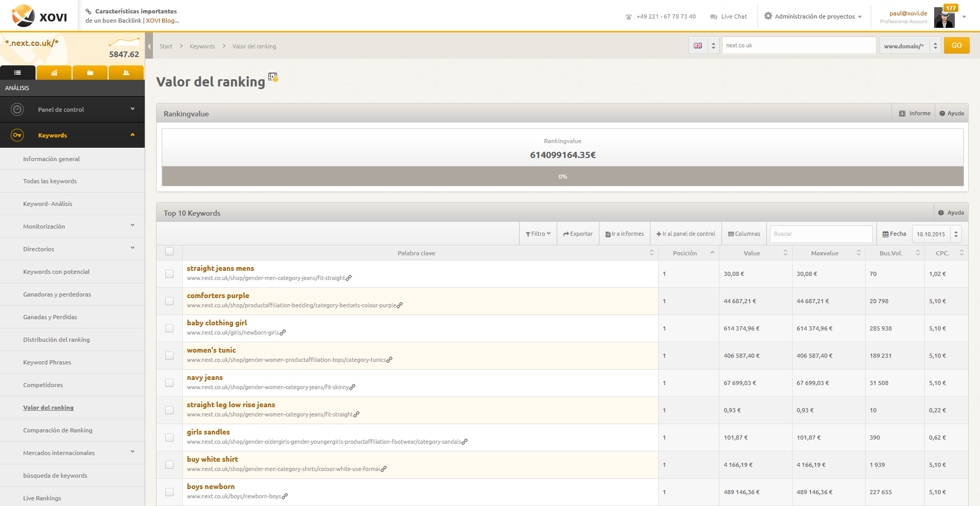Expand Monitorización submenu

click(x=132, y=225)
